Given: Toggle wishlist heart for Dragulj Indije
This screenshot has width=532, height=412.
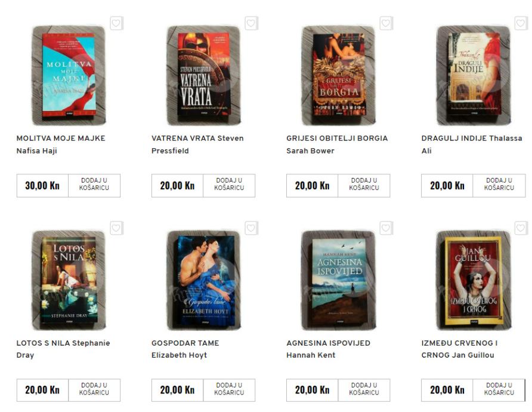Looking at the screenshot, I should point(521,23).
